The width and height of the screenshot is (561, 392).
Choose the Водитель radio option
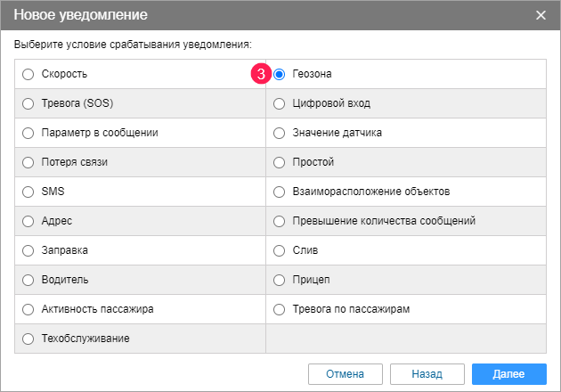(x=28, y=280)
